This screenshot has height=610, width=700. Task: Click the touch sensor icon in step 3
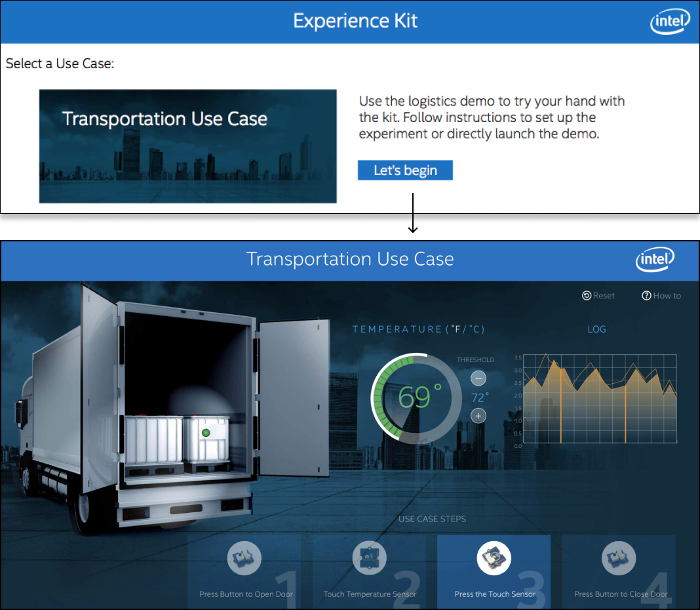tap(494, 558)
